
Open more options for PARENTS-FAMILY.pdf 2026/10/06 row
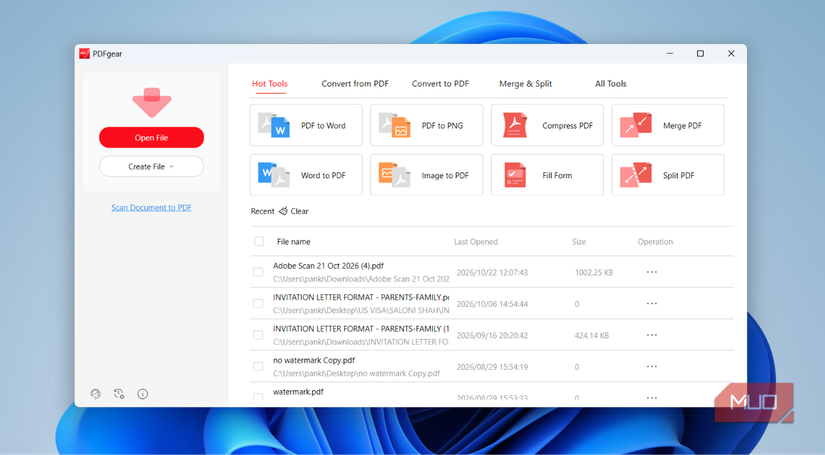(x=652, y=304)
